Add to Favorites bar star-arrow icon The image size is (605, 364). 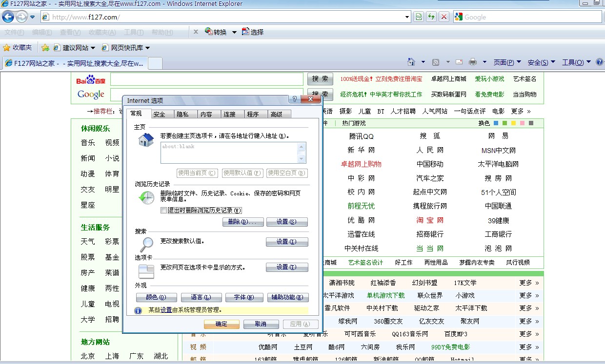click(x=45, y=48)
